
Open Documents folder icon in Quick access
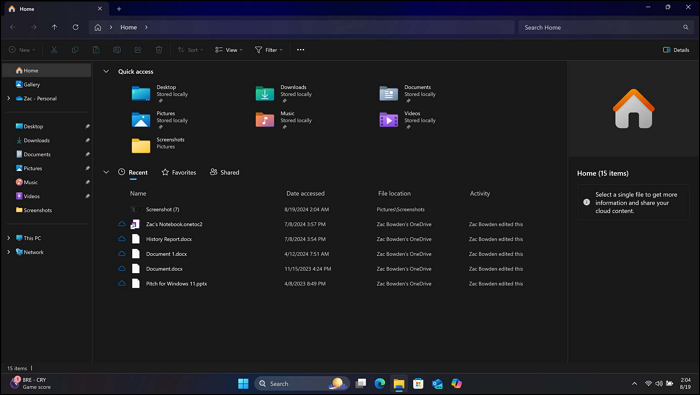click(x=389, y=94)
